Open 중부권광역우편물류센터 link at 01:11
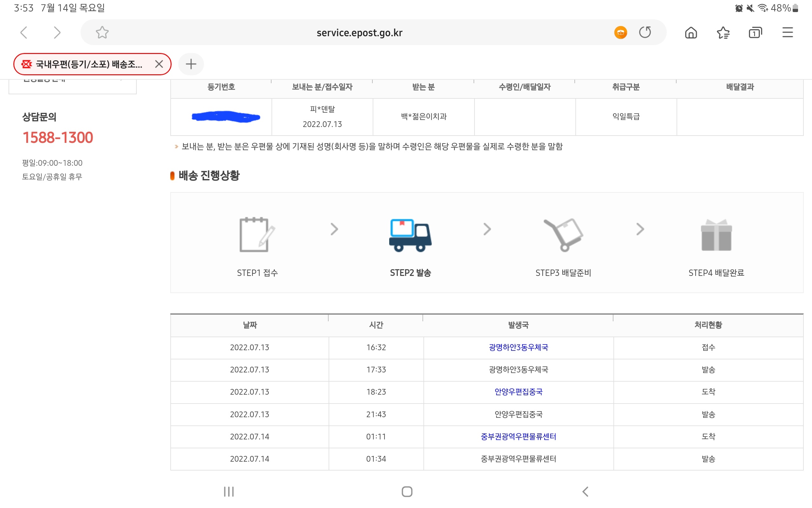Screen dimensions: 812x508 [518, 437]
